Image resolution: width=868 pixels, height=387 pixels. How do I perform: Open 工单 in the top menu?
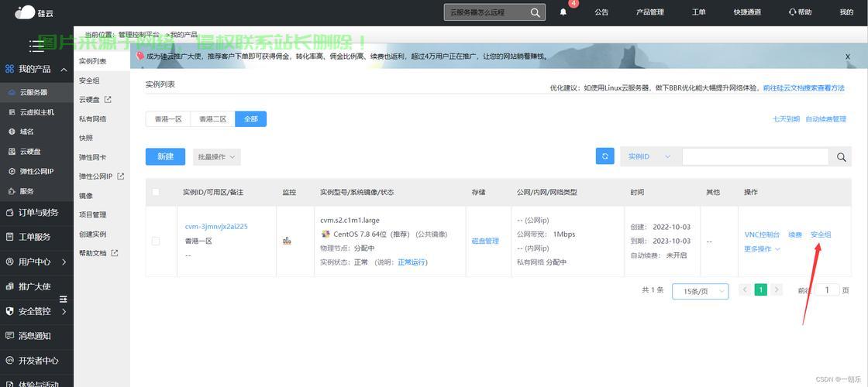pyautogui.click(x=698, y=12)
